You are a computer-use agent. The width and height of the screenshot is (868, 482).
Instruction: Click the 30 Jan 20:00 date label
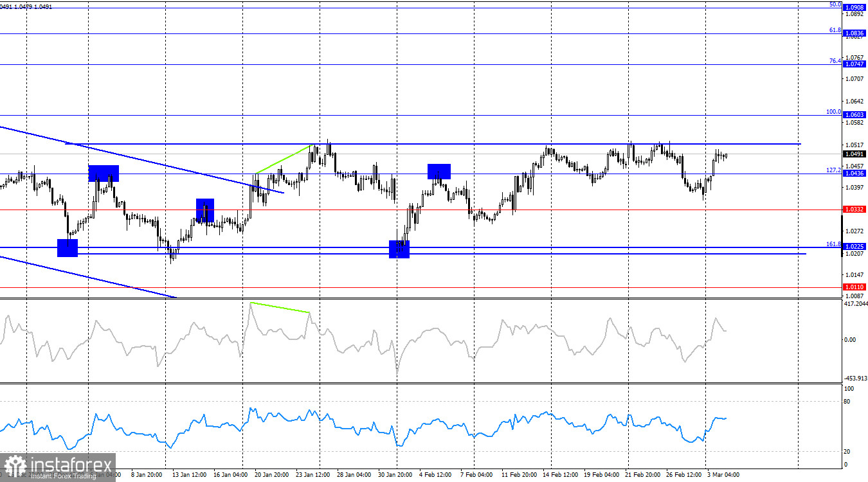point(397,476)
